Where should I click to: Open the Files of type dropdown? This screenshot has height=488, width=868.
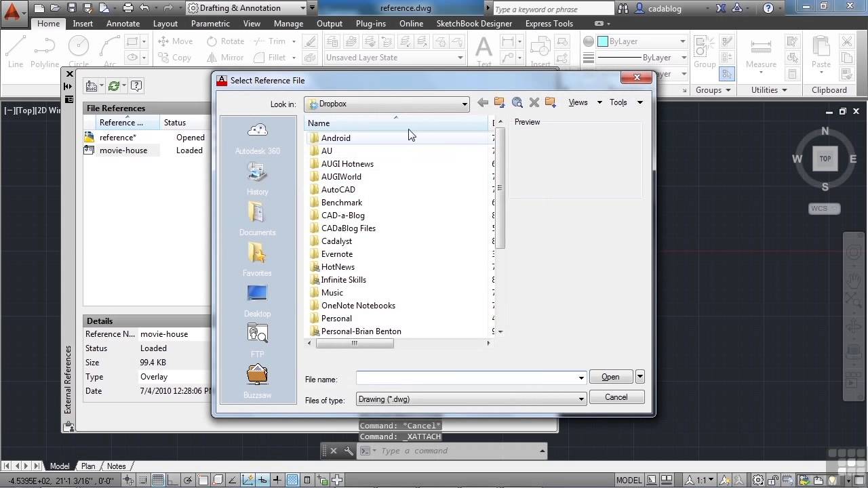581,399
